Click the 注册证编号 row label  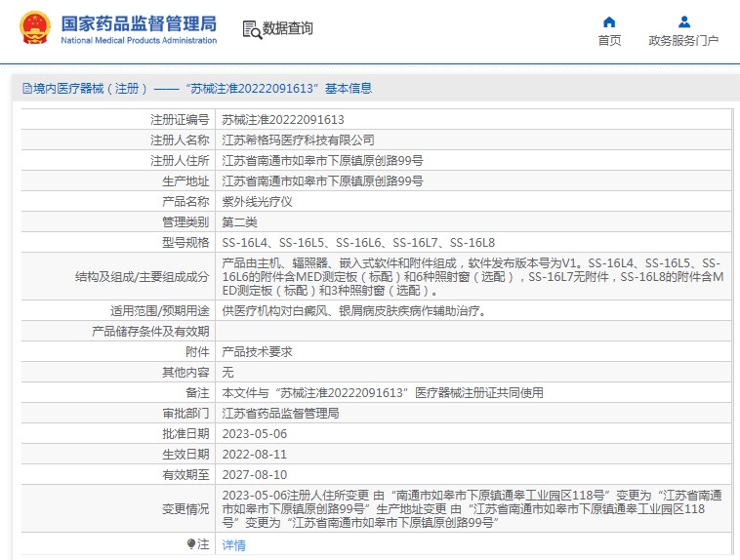180,120
